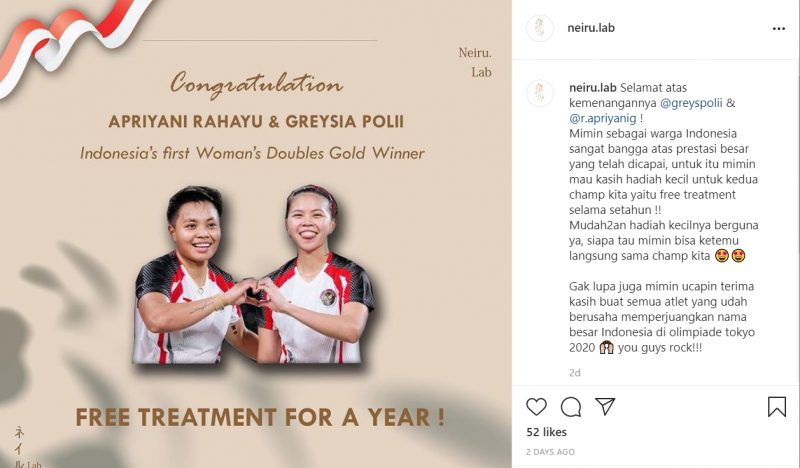Click the Congratulation heading on image
The width and height of the screenshot is (800, 468).
257,85
